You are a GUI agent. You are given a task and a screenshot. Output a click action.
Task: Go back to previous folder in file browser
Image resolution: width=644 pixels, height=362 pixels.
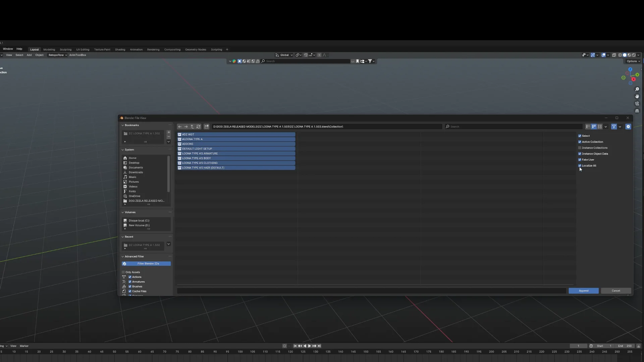(x=180, y=127)
